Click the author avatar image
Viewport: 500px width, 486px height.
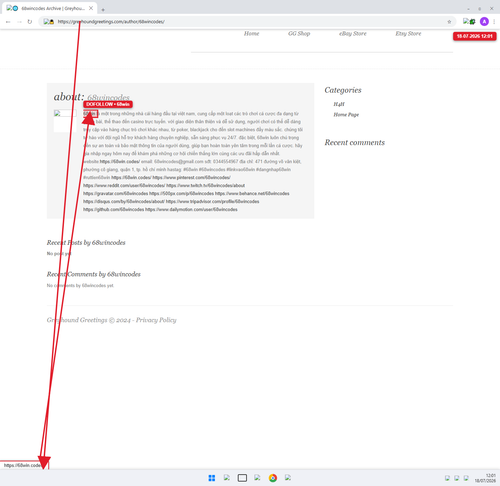pyautogui.click(x=65, y=121)
